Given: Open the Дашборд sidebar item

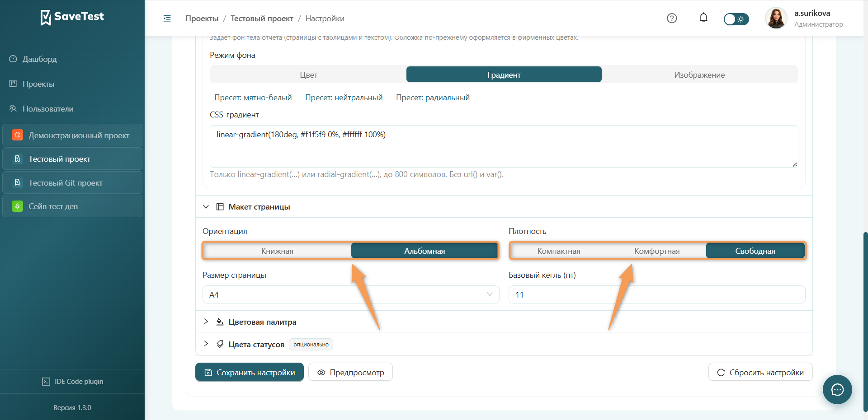Looking at the screenshot, I should coord(39,59).
